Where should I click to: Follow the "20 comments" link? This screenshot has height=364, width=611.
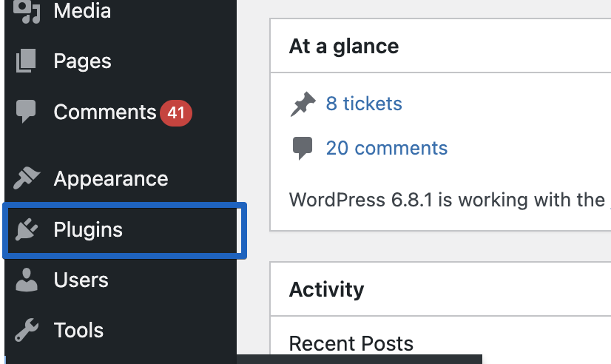[386, 148]
